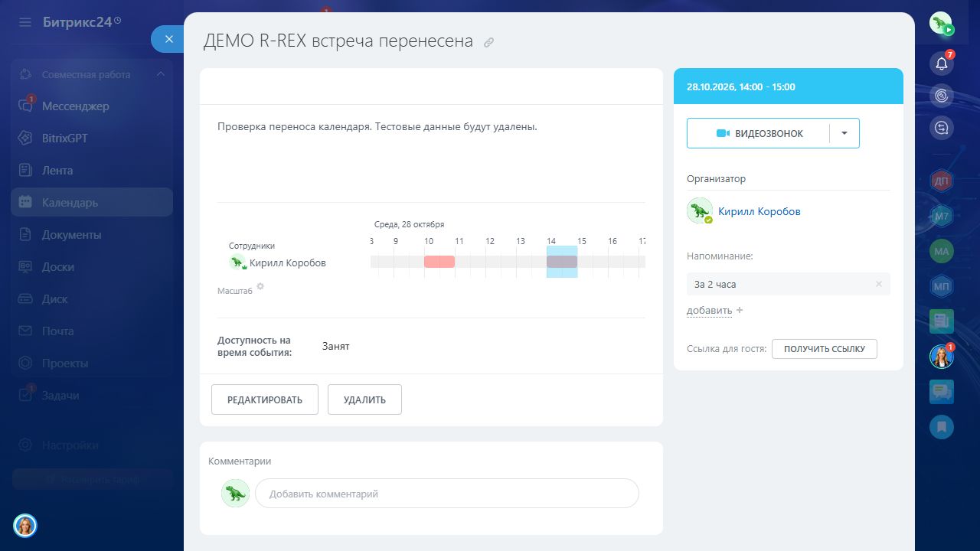980x551 pixels.
Task: Open Настройки in the left menu
Action: click(x=92, y=445)
